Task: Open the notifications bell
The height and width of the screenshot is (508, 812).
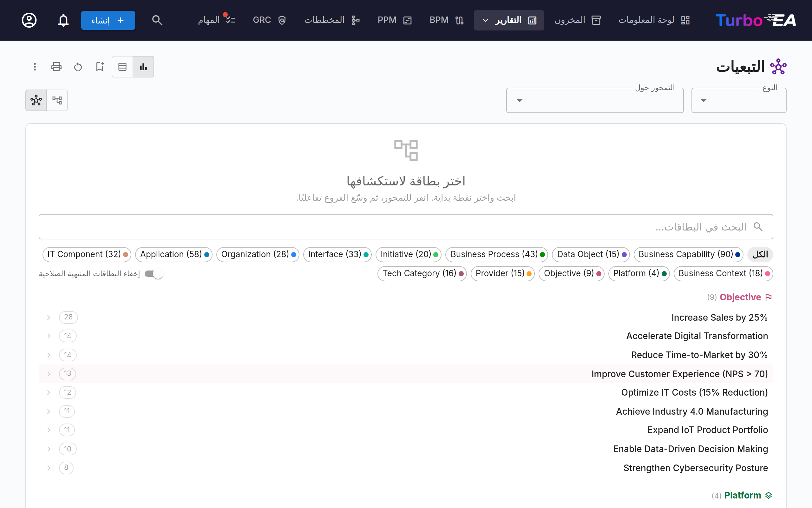Action: coord(63,20)
